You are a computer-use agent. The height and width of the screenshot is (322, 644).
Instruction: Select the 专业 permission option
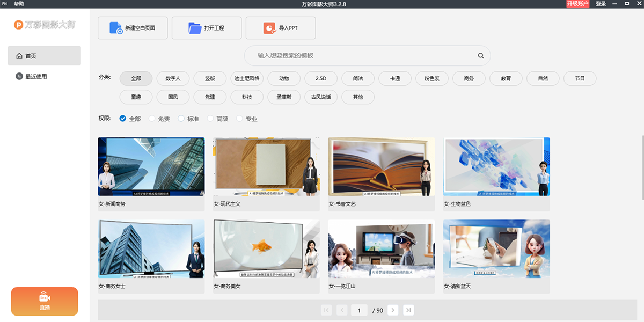[x=239, y=118]
